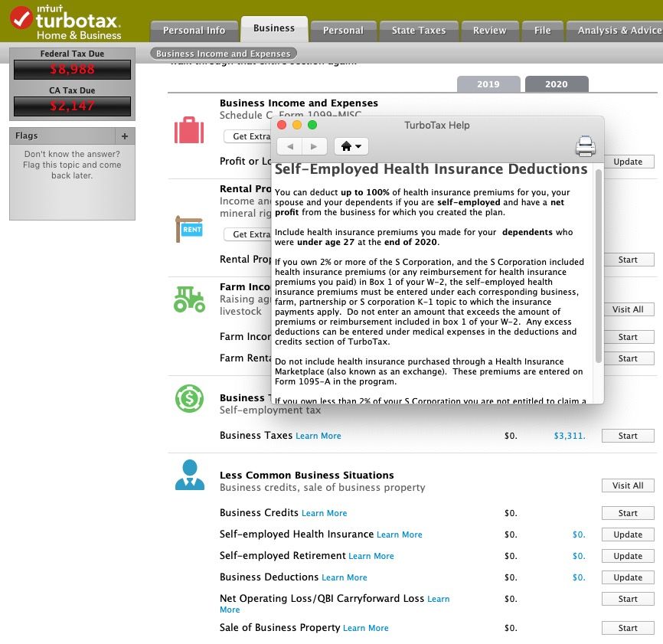The width and height of the screenshot is (663, 644).
Task: Start the Rental Properties section
Action: click(x=628, y=260)
